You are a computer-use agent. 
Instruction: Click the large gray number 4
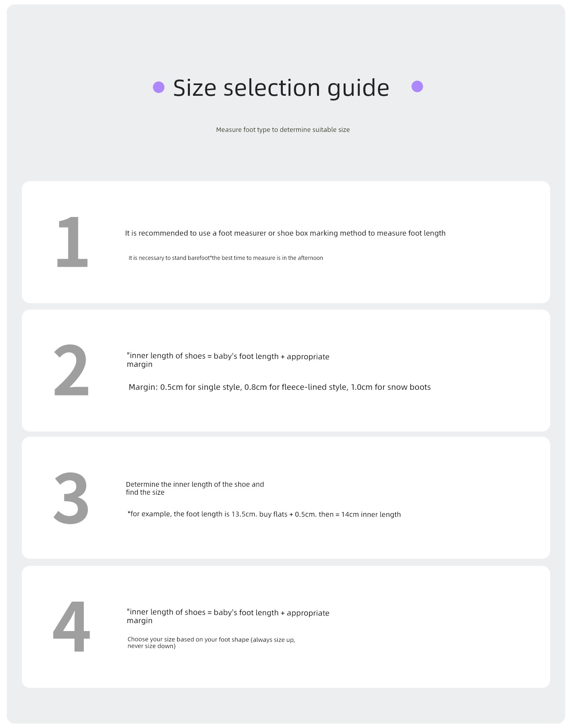71,626
